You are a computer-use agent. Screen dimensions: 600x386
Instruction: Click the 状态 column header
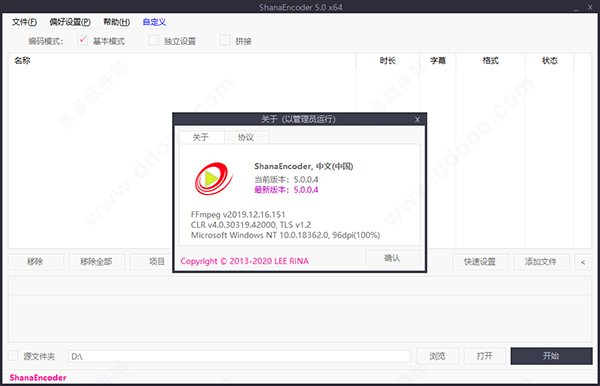[x=549, y=60]
